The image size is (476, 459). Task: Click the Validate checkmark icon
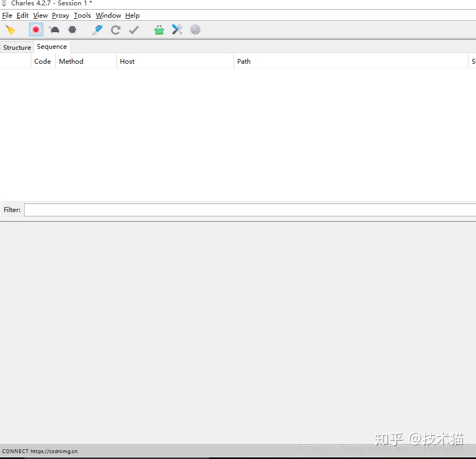134,30
